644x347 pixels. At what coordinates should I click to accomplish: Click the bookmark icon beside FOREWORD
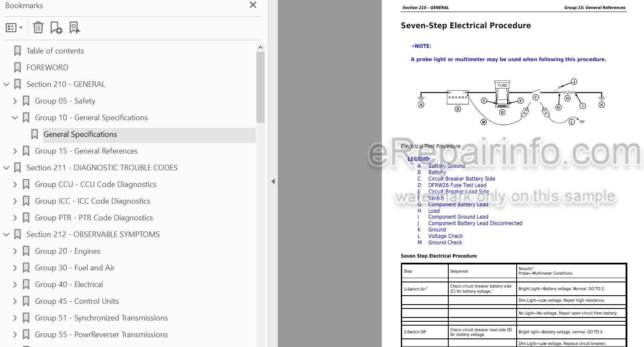click(18, 68)
